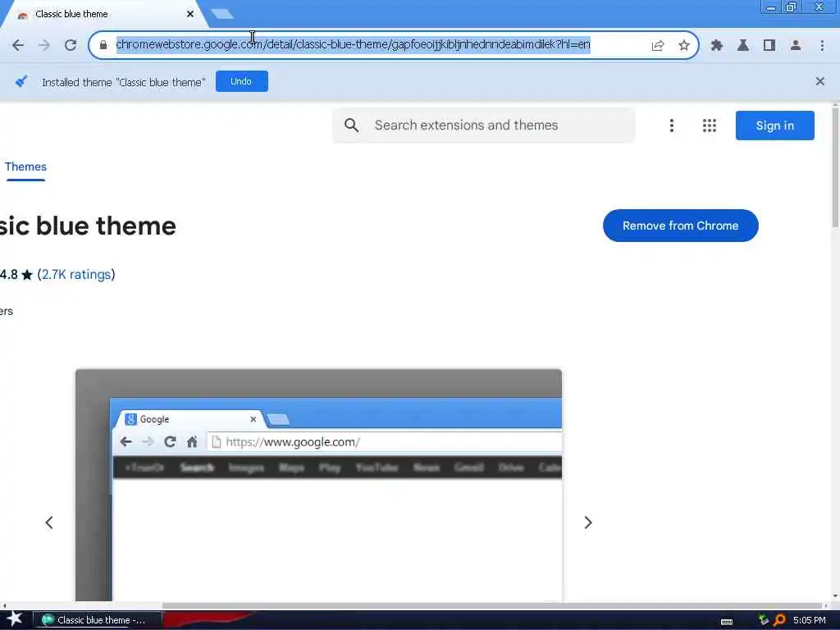Close the Classic blue theme tab
This screenshot has width=840, height=630.
pos(190,14)
